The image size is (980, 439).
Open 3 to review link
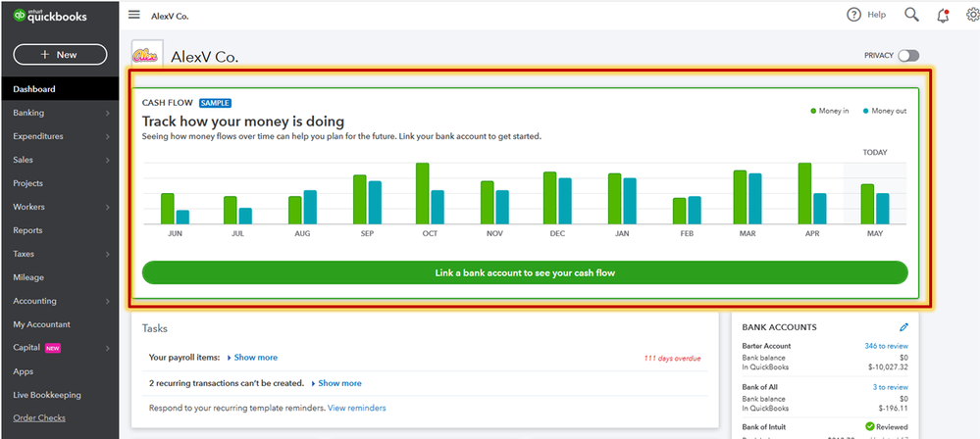[x=891, y=387]
